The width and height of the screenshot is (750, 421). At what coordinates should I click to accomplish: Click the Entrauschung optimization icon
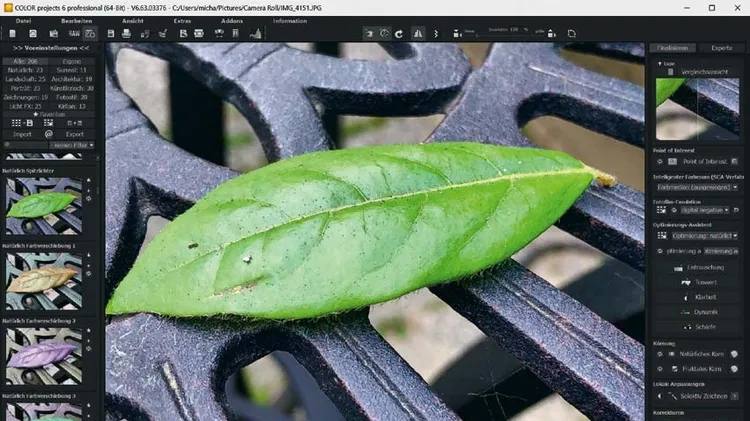[678, 268]
